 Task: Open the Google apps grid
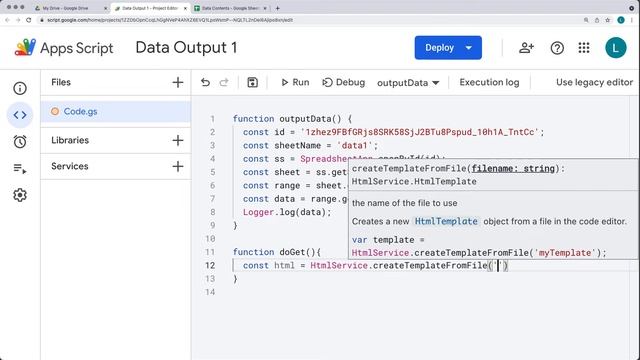coord(584,48)
